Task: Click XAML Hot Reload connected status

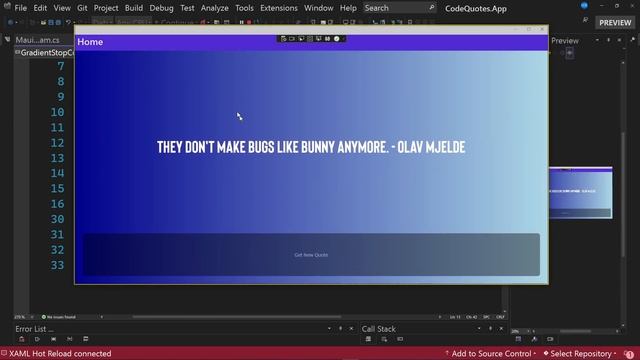Action: point(56,353)
